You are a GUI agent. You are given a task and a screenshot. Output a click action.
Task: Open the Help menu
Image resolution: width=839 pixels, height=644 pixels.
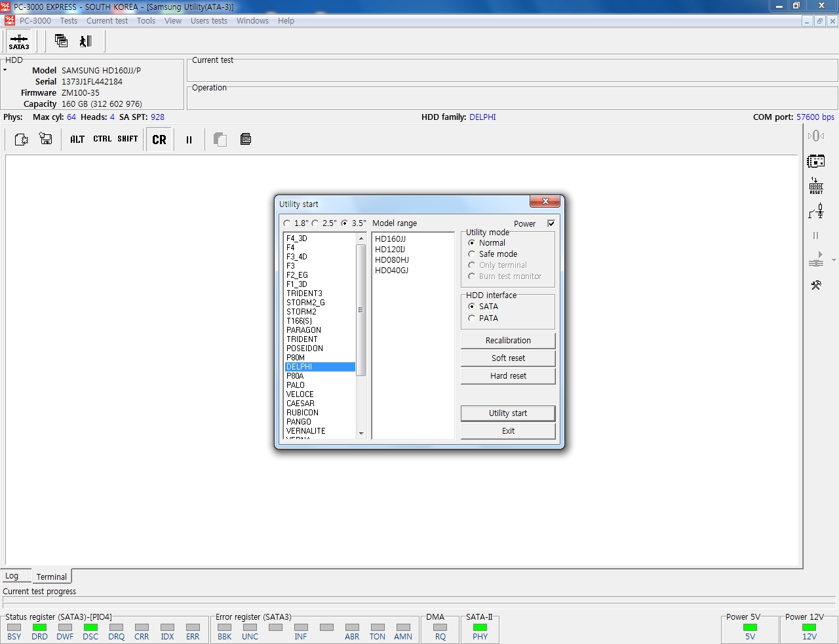(x=286, y=21)
